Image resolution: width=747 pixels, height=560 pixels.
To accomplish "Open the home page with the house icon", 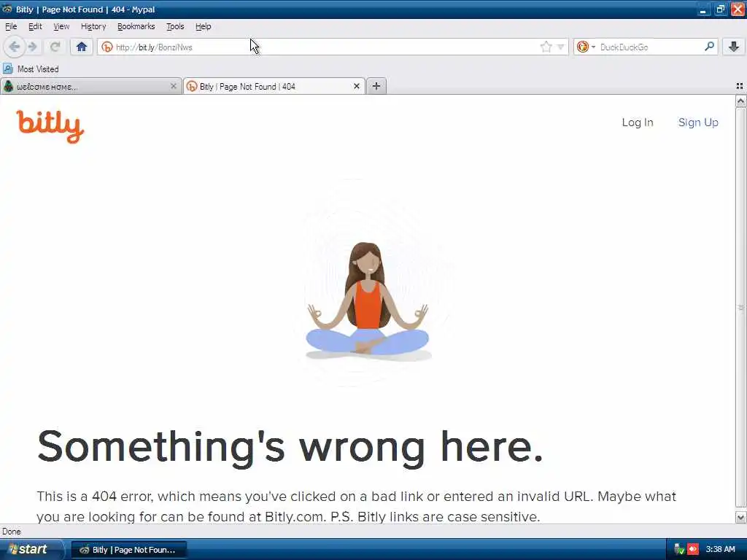I will 82,47.
